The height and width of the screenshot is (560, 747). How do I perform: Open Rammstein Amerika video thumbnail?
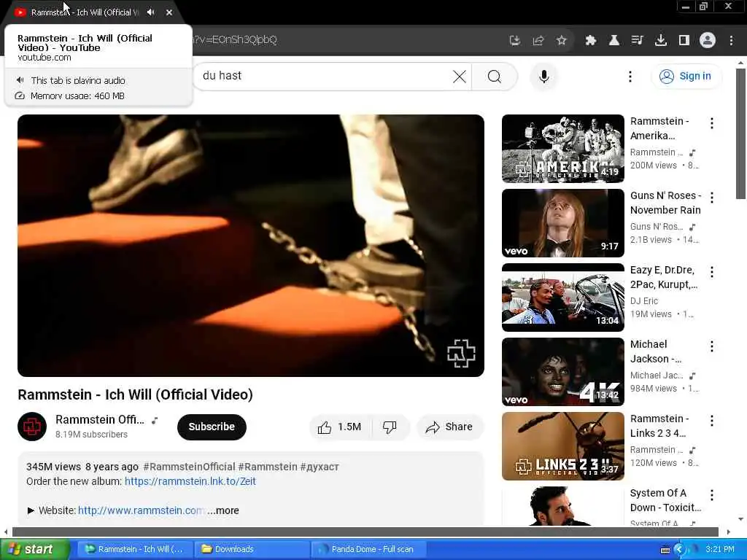[562, 149]
